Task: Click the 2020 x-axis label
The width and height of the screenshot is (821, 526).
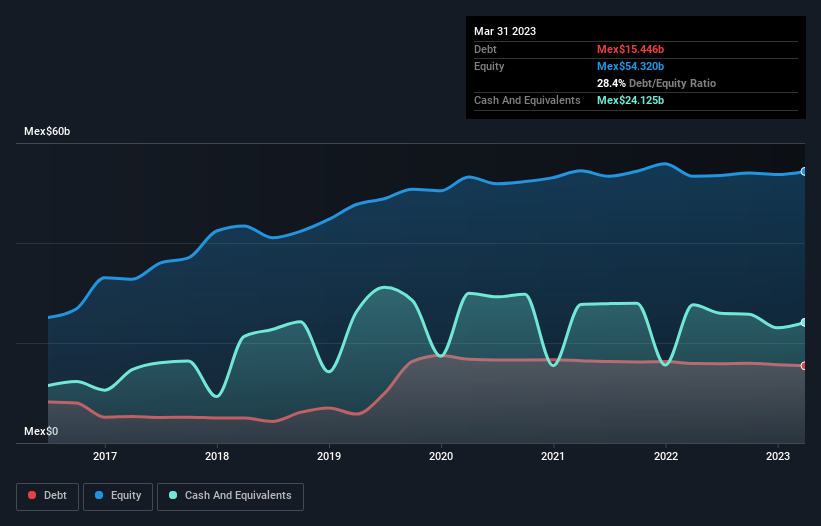Action: click(441, 456)
